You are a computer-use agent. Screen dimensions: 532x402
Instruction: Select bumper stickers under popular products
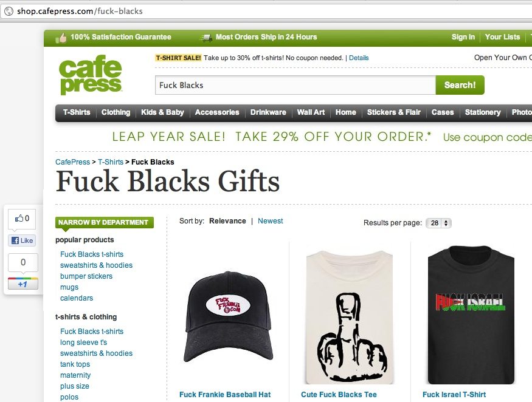point(86,276)
